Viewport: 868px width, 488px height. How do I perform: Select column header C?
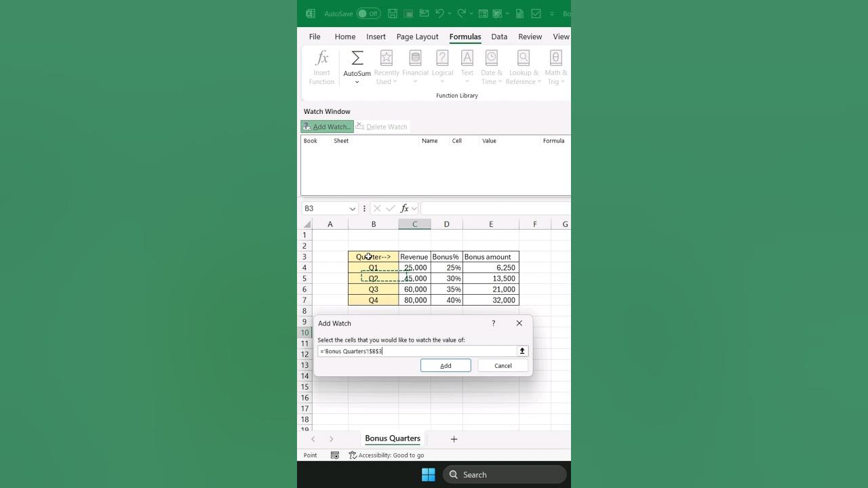click(x=414, y=224)
